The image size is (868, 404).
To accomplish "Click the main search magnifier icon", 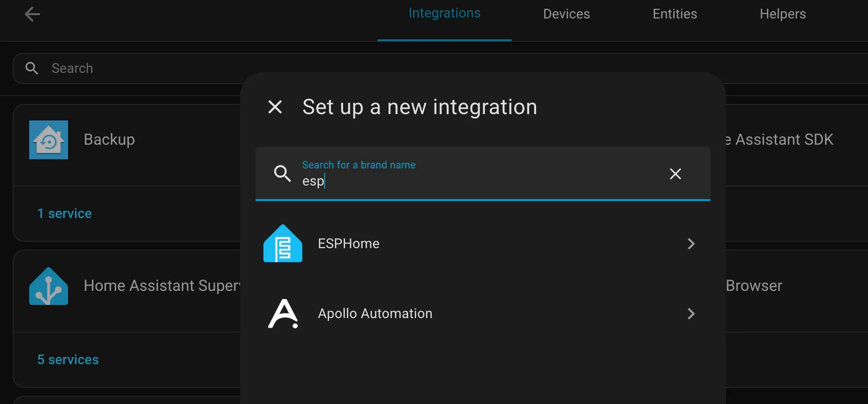I will coord(32,68).
